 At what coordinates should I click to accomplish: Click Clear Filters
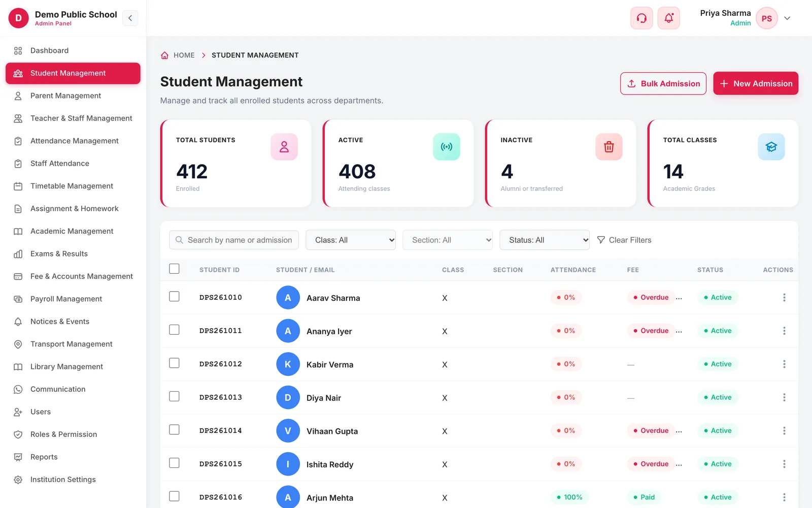point(624,240)
